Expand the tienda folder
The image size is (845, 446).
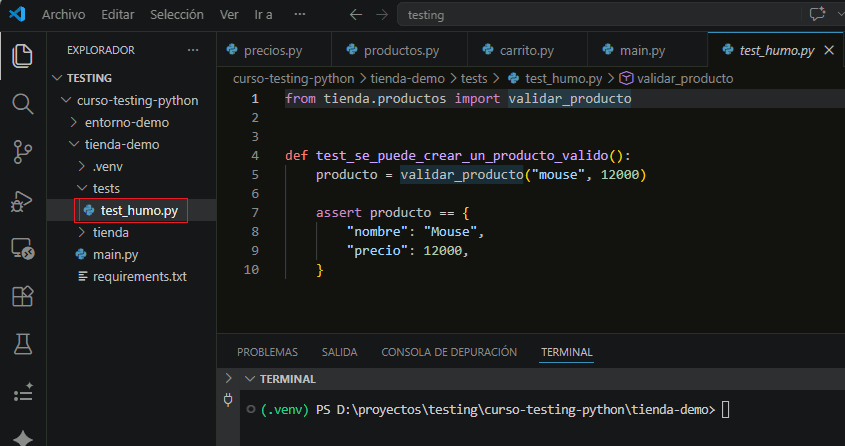[82, 232]
